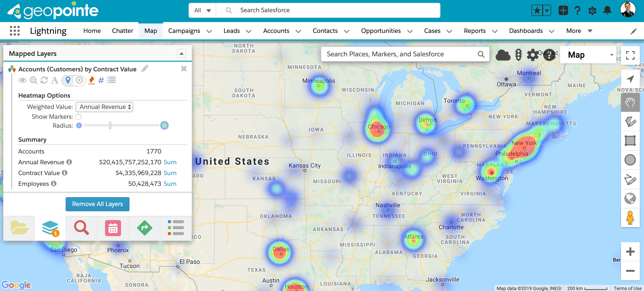The height and width of the screenshot is (291, 644).
Task: Select the Street View pegman icon
Action: tap(630, 218)
